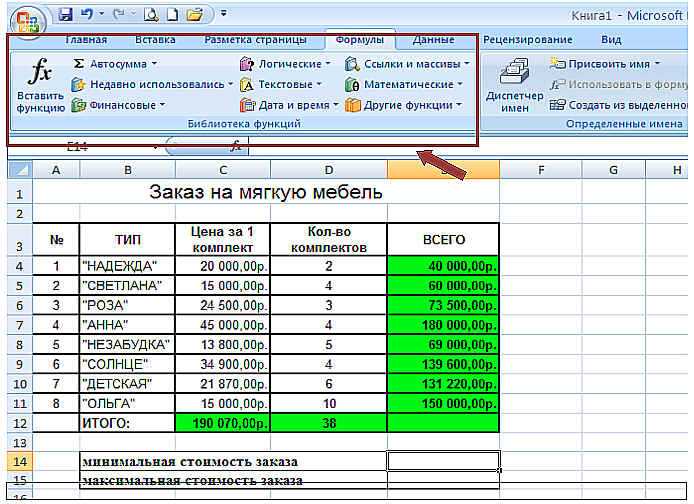694x504 pixels.
Task: Select green cell '131 220,00р.'
Action: [443, 384]
